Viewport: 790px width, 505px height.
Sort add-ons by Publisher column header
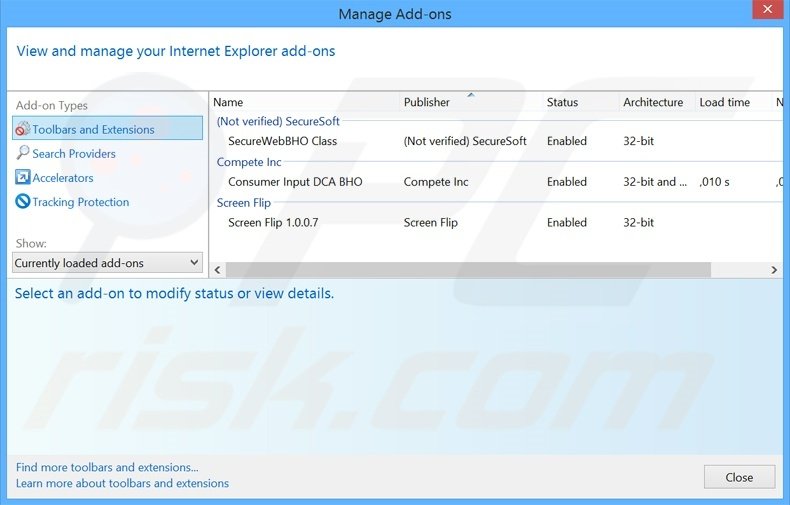click(426, 102)
